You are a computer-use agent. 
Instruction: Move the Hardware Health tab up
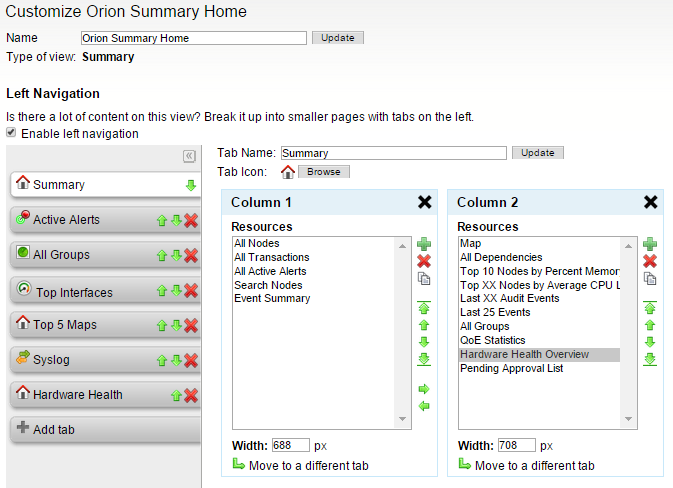(x=176, y=396)
